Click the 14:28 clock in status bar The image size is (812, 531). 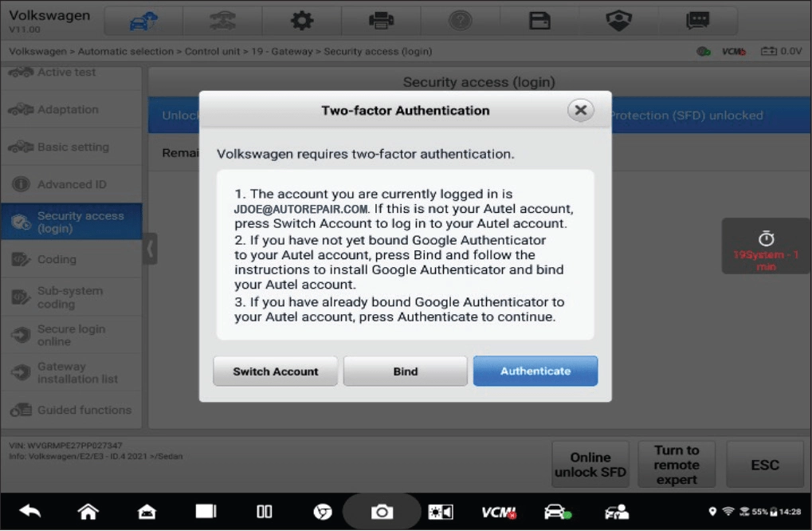pyautogui.click(x=790, y=511)
